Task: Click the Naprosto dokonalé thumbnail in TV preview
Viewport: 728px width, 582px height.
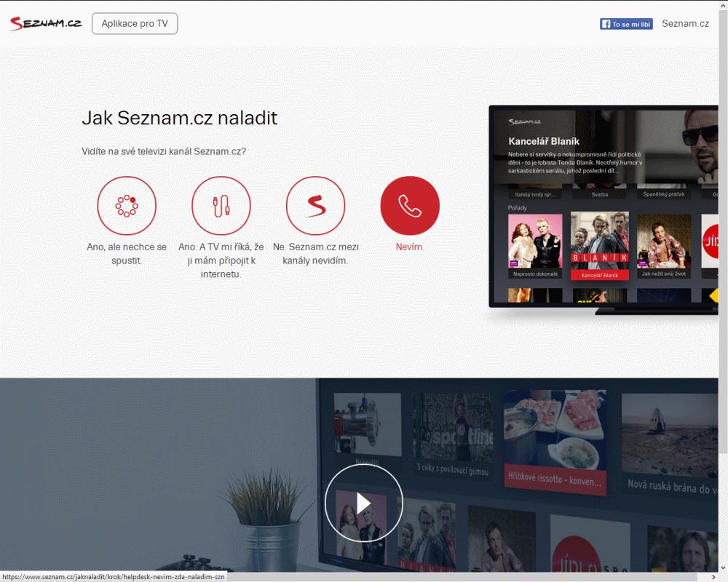Action: (535, 246)
